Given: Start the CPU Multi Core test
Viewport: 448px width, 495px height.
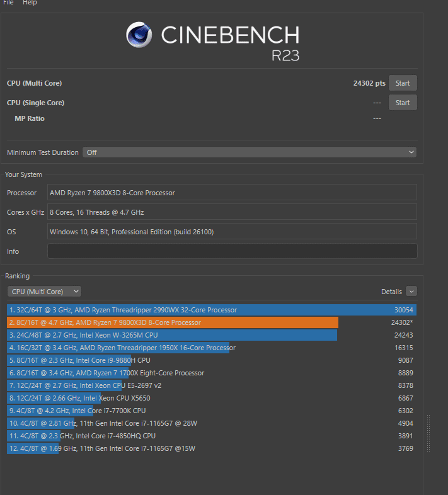Looking at the screenshot, I should [403, 83].
